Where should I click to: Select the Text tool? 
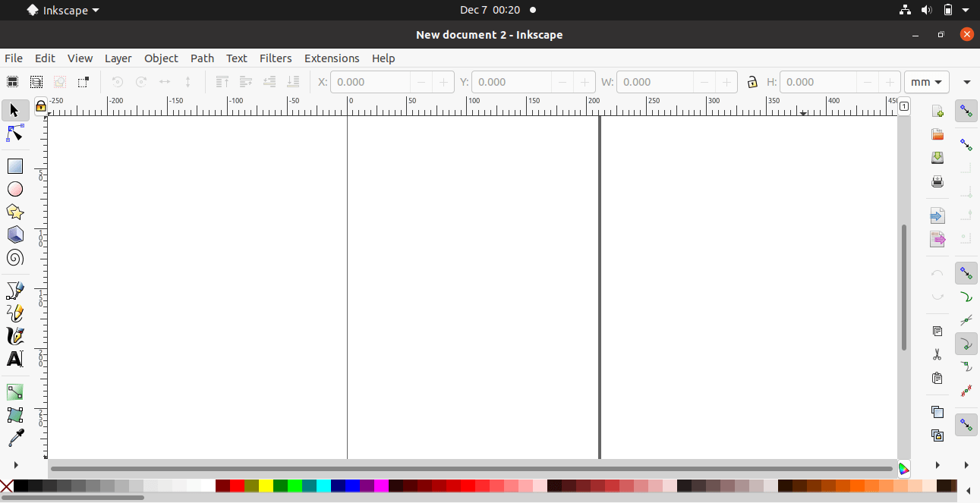pyautogui.click(x=14, y=359)
